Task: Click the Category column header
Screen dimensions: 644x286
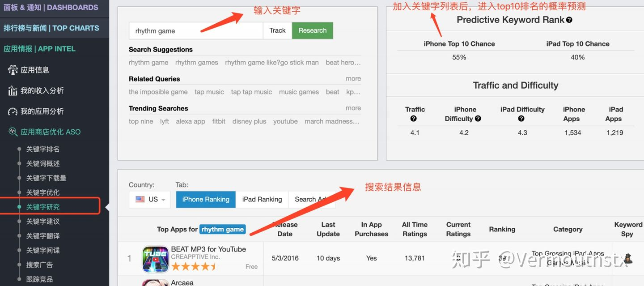Action: 568,229
